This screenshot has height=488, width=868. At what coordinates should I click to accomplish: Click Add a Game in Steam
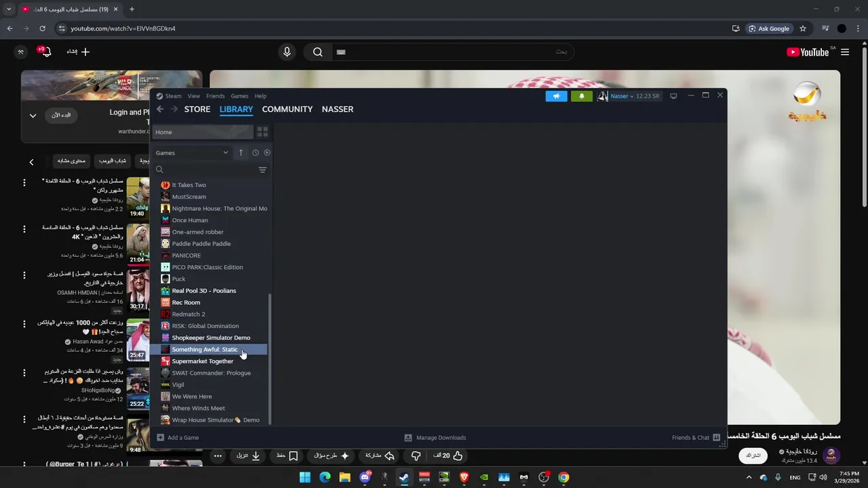[x=178, y=438]
